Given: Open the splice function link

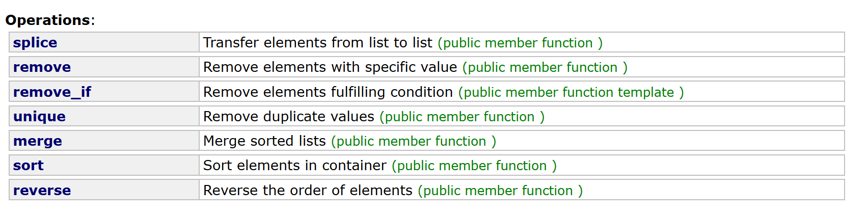Looking at the screenshot, I should pyautogui.click(x=35, y=42).
